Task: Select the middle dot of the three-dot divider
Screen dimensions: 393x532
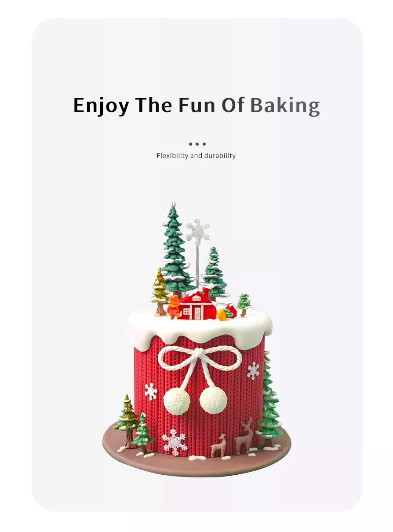Action: [197, 144]
